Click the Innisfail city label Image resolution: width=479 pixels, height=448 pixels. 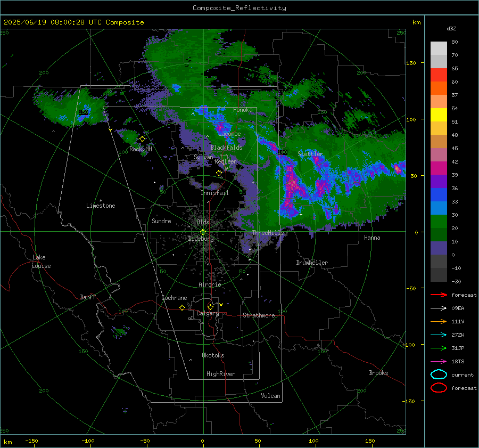pos(214,193)
